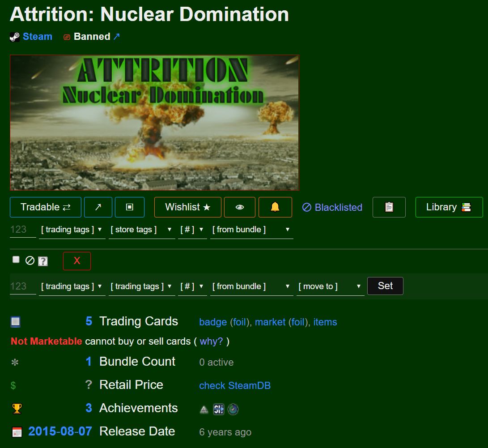Open the items link

(x=325, y=322)
